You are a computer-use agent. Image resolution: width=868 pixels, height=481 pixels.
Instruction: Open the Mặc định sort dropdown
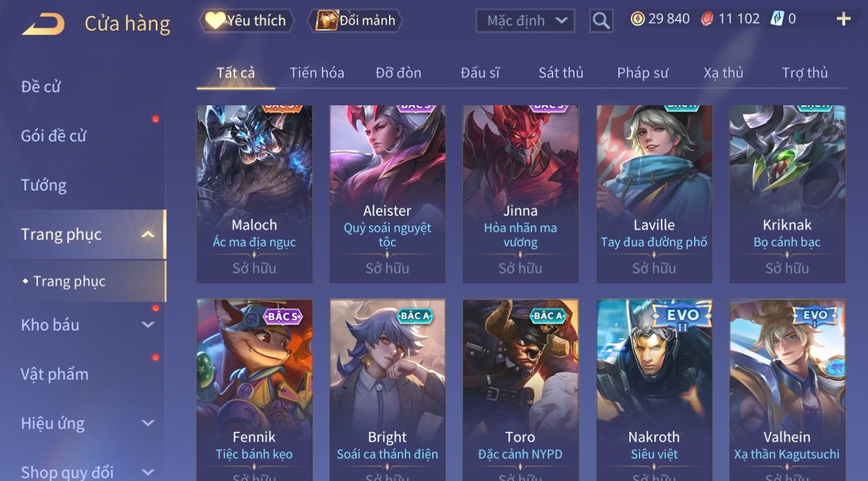click(x=525, y=21)
